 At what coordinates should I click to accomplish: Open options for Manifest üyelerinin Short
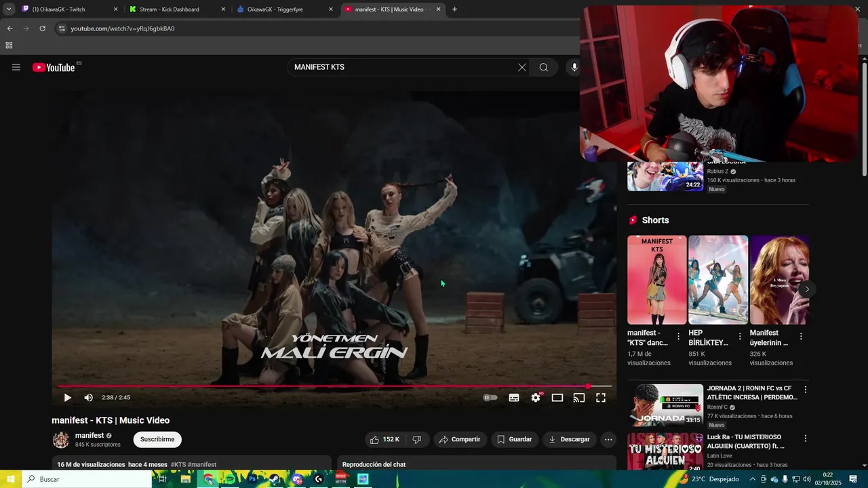point(801,336)
